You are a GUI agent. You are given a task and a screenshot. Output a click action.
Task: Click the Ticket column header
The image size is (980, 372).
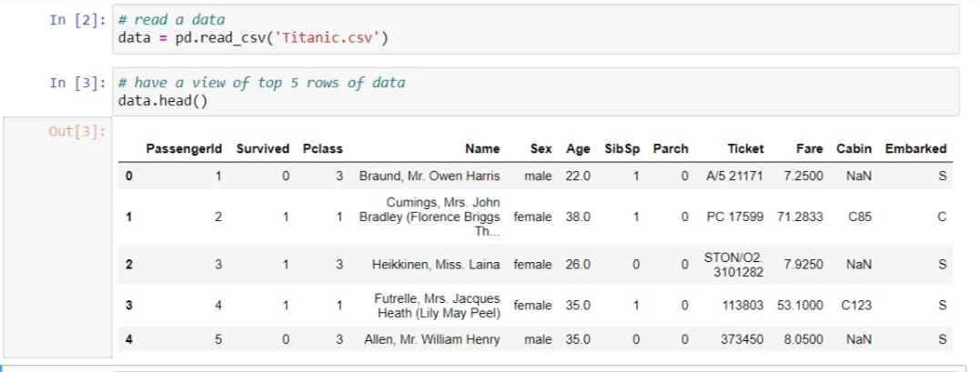(745, 149)
